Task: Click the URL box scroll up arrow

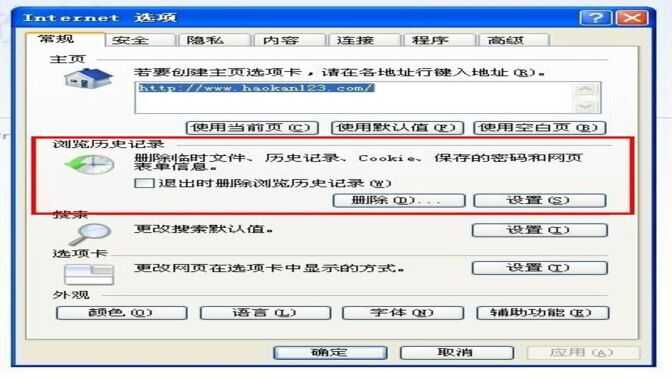Action: click(x=585, y=90)
